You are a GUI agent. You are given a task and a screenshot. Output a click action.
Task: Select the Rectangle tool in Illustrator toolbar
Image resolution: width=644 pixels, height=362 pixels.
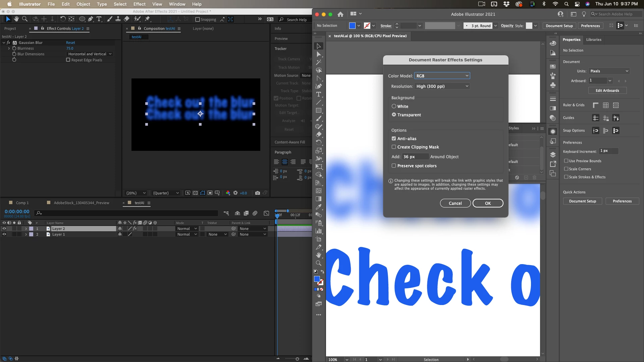(319, 110)
